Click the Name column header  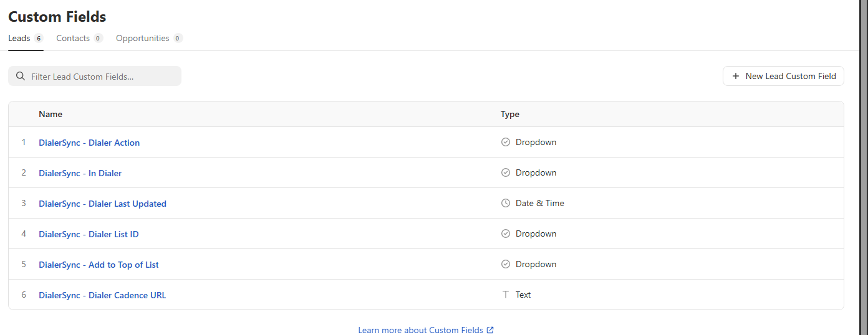click(51, 114)
